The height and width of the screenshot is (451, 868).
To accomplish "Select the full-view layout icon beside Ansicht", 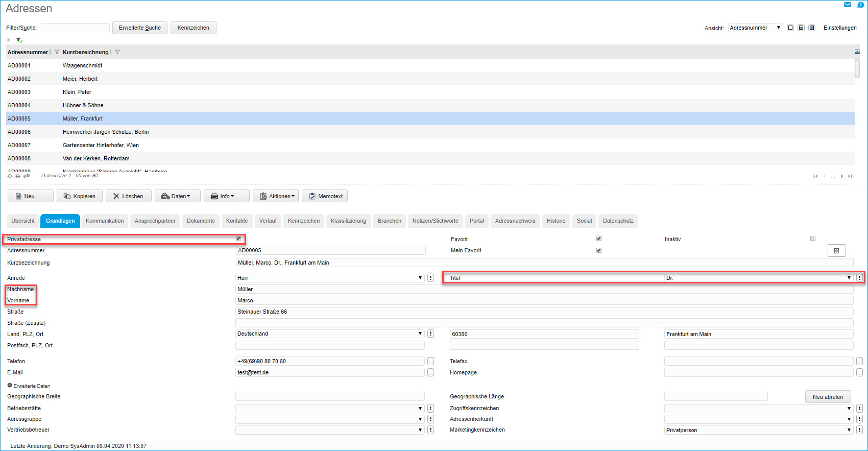I will click(812, 28).
